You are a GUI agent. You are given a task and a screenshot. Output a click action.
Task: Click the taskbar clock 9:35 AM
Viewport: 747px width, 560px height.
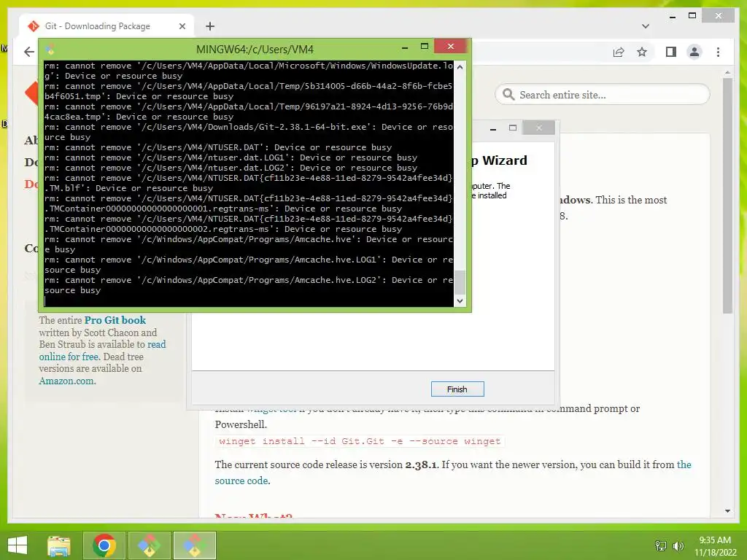pyautogui.click(x=715, y=540)
